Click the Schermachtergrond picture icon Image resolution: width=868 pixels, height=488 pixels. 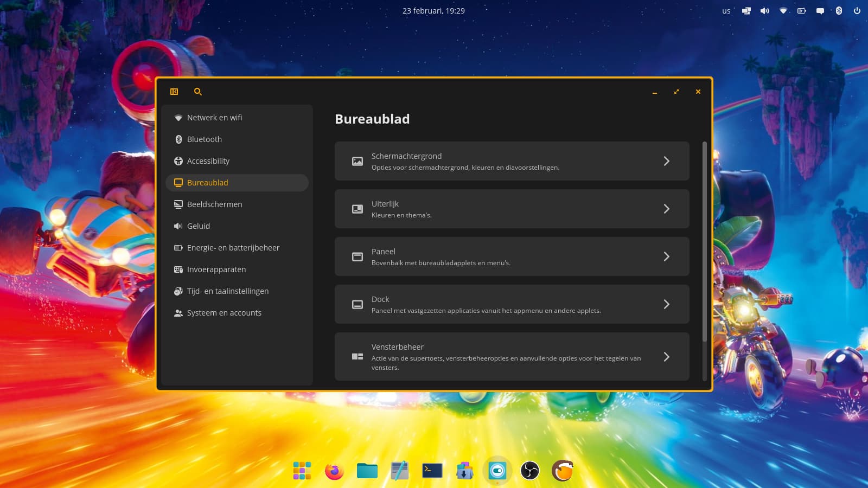358,161
